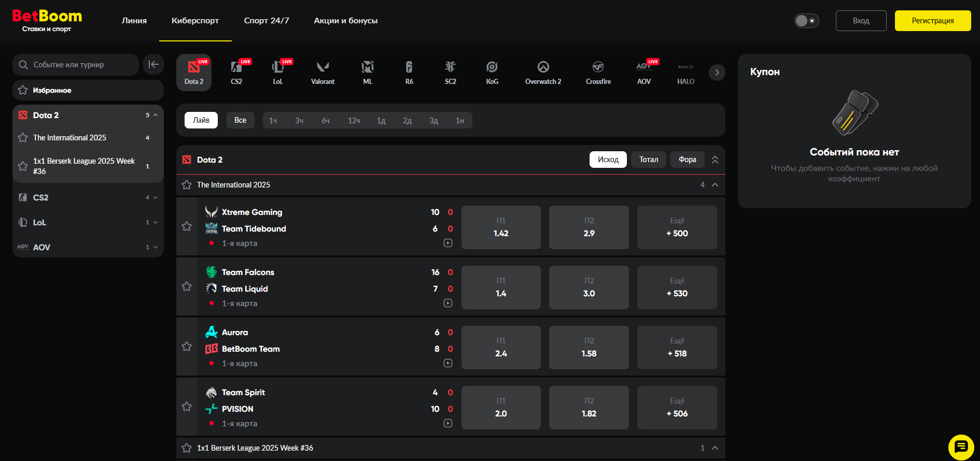Star the Aurora vs BetBoom Team match
The width and height of the screenshot is (980, 461).
tap(187, 347)
